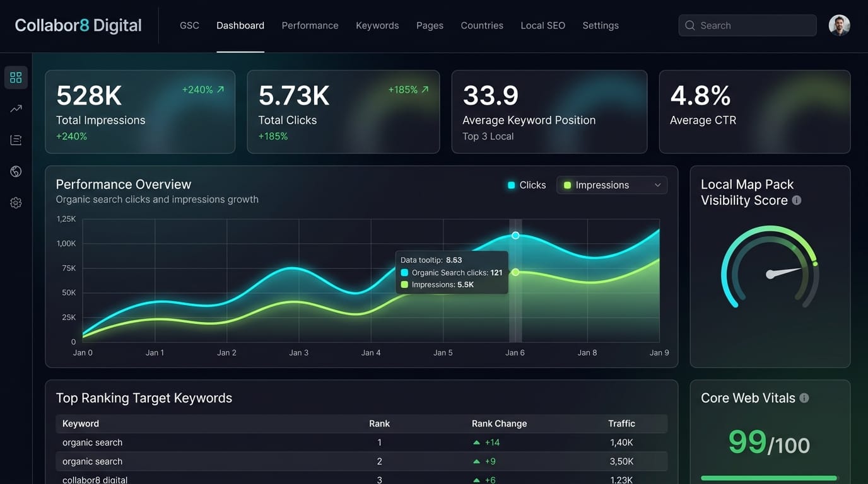Select the Dashboard tab
The width and height of the screenshot is (868, 484).
pyautogui.click(x=240, y=25)
